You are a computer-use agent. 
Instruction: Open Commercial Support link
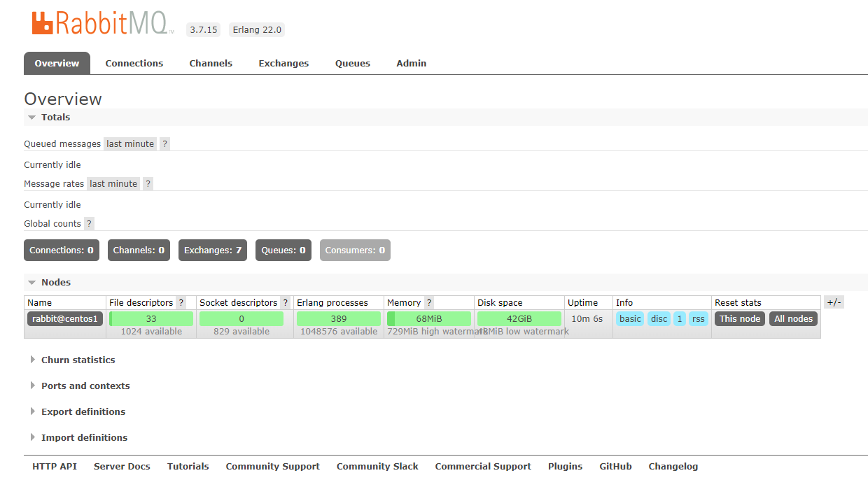pyautogui.click(x=483, y=466)
